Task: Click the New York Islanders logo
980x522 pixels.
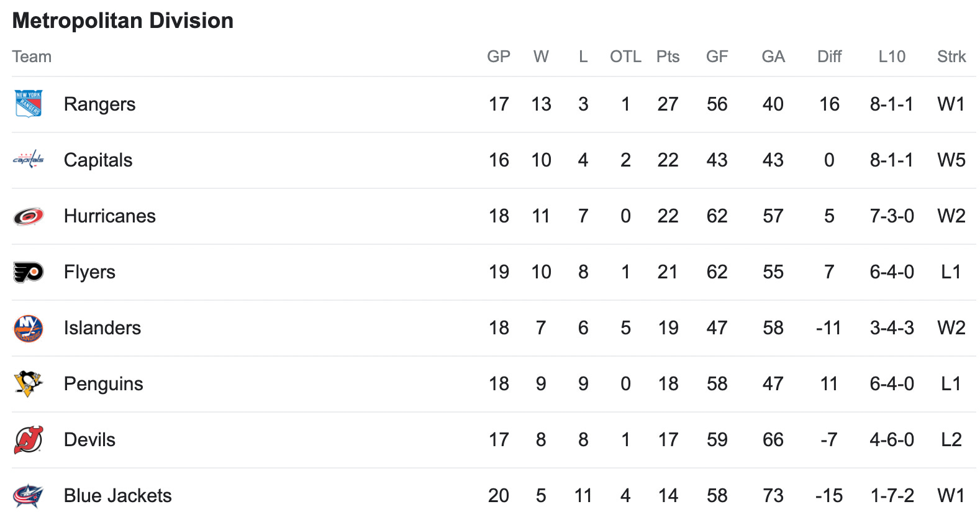Action: click(29, 328)
